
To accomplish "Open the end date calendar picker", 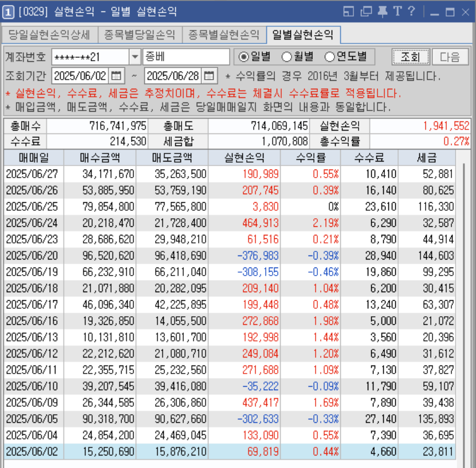I will point(209,76).
